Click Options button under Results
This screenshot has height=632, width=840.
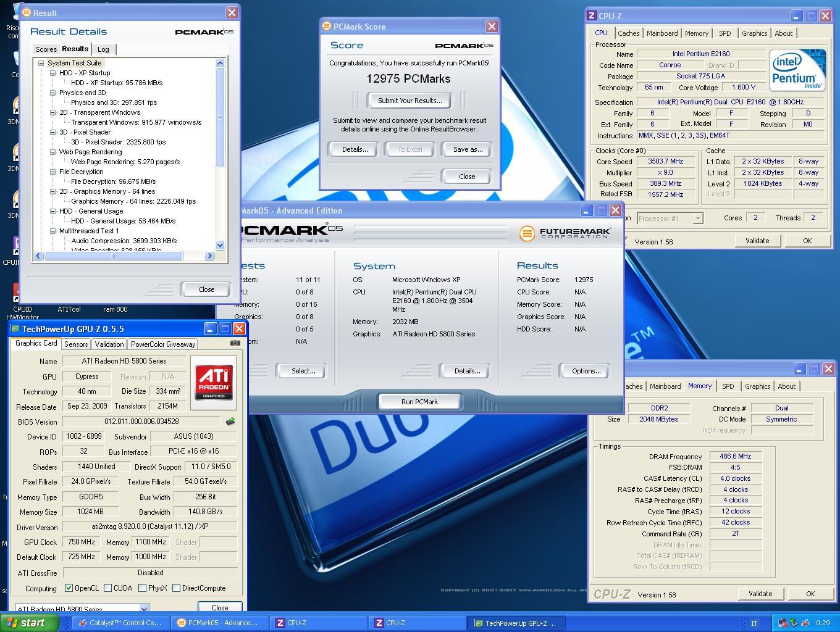[586, 371]
